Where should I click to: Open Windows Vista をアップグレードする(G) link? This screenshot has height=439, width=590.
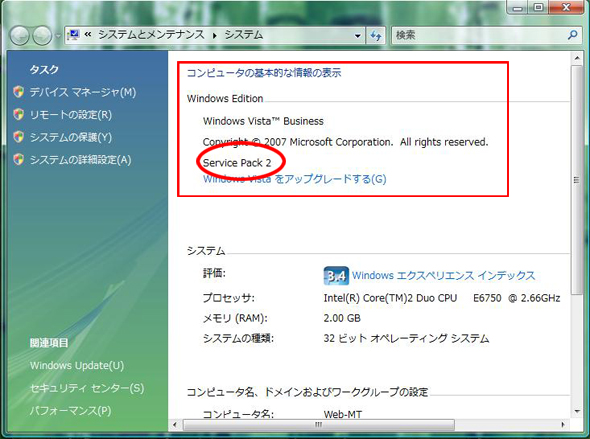(295, 179)
